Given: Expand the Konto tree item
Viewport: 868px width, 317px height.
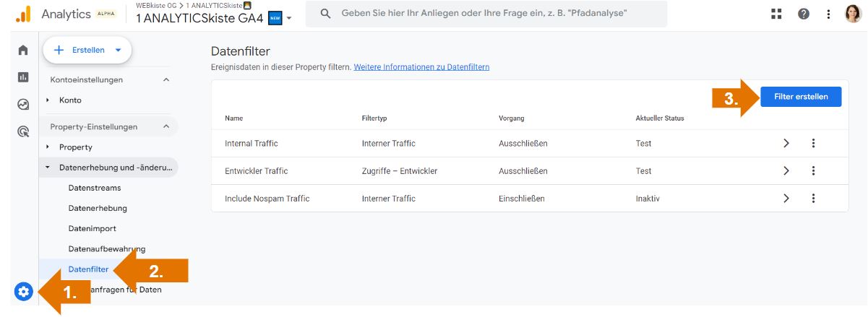Looking at the screenshot, I should coord(48,100).
